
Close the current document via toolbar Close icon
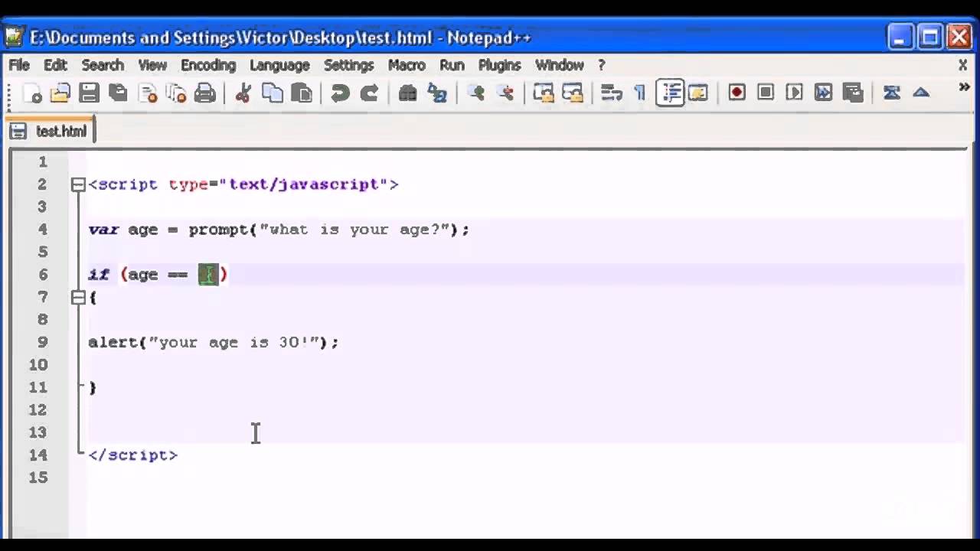[x=148, y=93]
